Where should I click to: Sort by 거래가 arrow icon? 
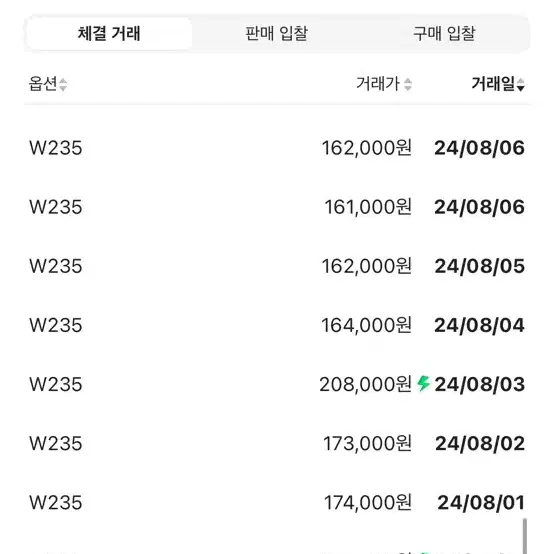pyautogui.click(x=408, y=84)
